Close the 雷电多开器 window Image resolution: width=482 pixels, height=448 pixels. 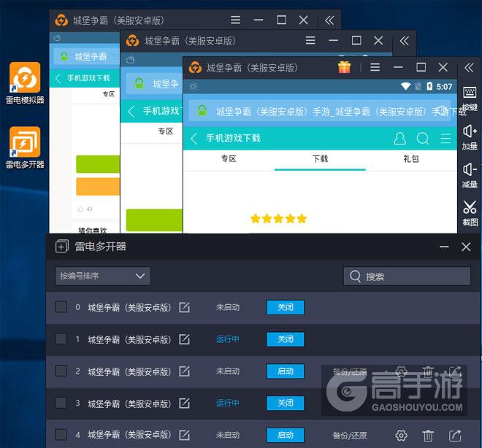point(466,247)
